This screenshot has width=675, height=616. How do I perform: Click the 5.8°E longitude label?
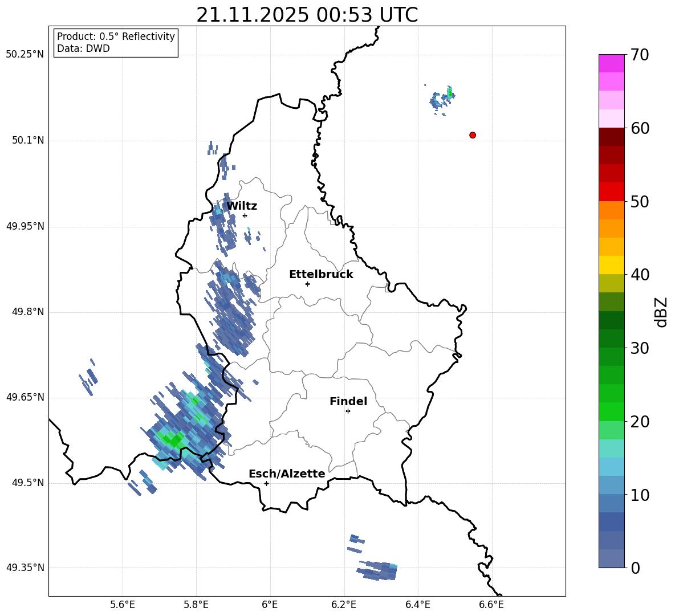tap(196, 605)
